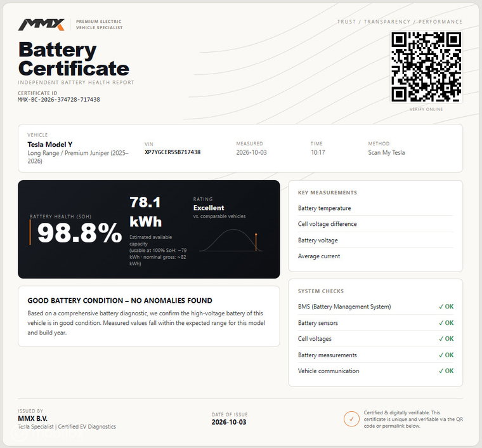Select the Battery voltage row
Viewport: 482px width, 448px height.
coord(375,240)
